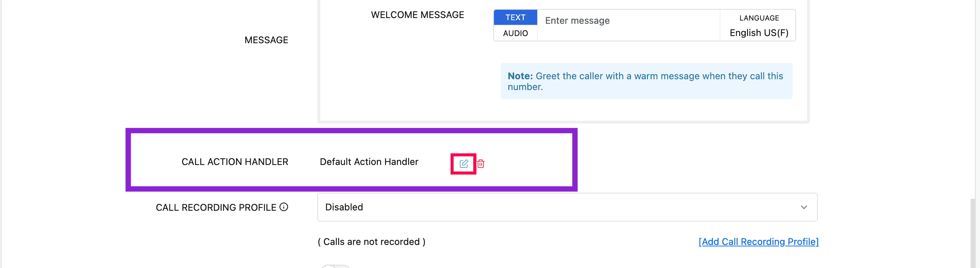Click the CALL RECORDING PROFILE label

tap(216, 207)
